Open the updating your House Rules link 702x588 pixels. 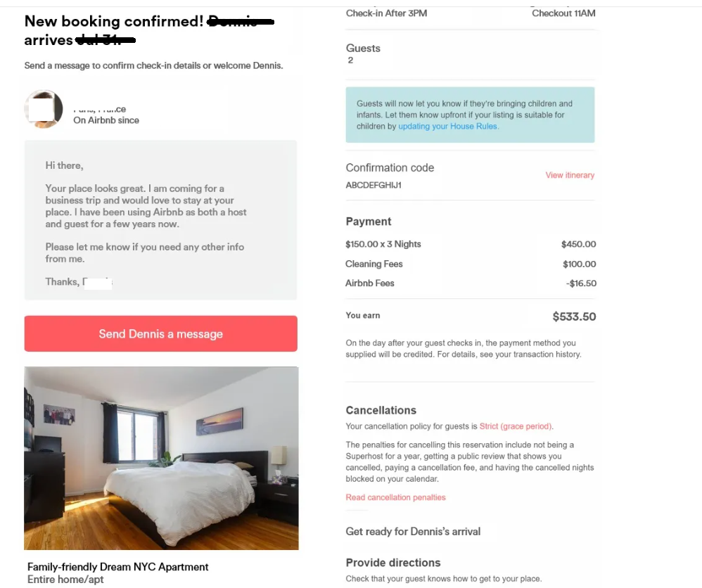point(448,127)
